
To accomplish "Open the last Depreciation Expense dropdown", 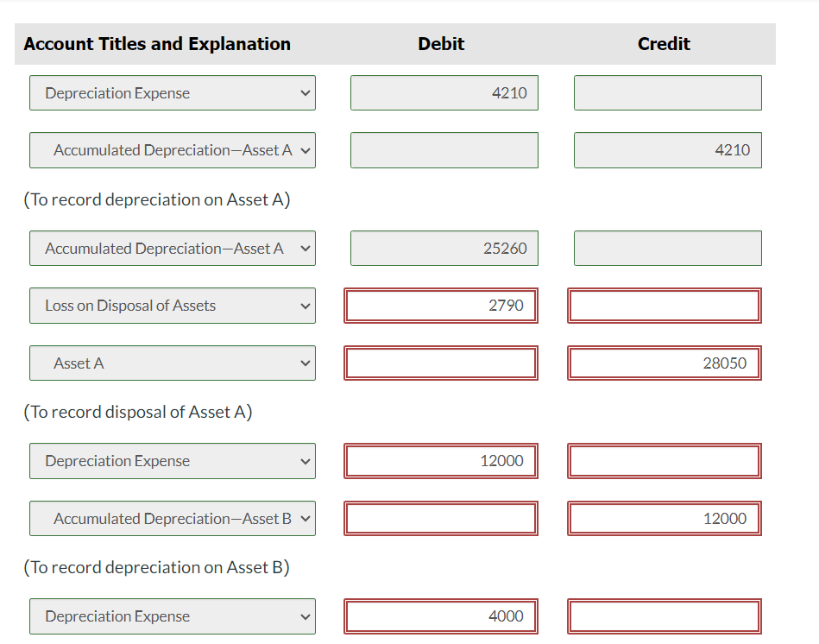I will click(x=173, y=616).
